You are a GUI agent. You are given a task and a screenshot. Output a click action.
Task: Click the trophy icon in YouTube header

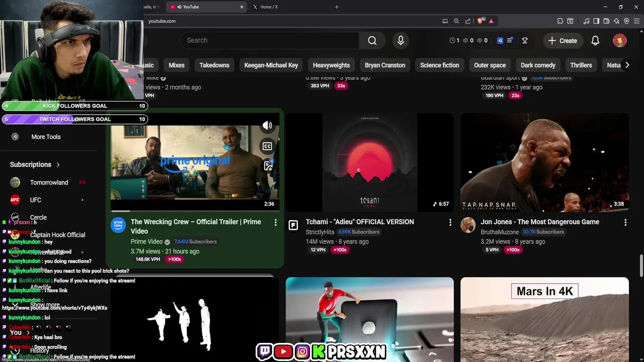coord(525,41)
